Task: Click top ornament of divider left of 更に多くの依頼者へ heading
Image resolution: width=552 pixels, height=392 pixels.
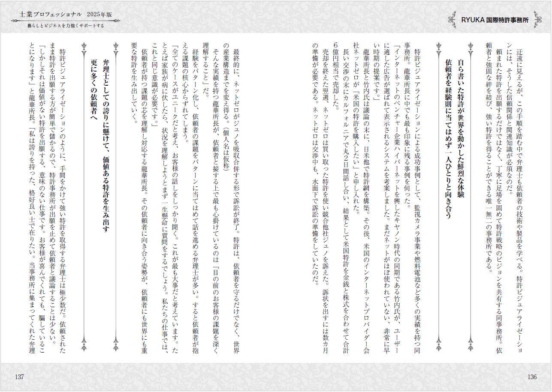Action: point(84,45)
